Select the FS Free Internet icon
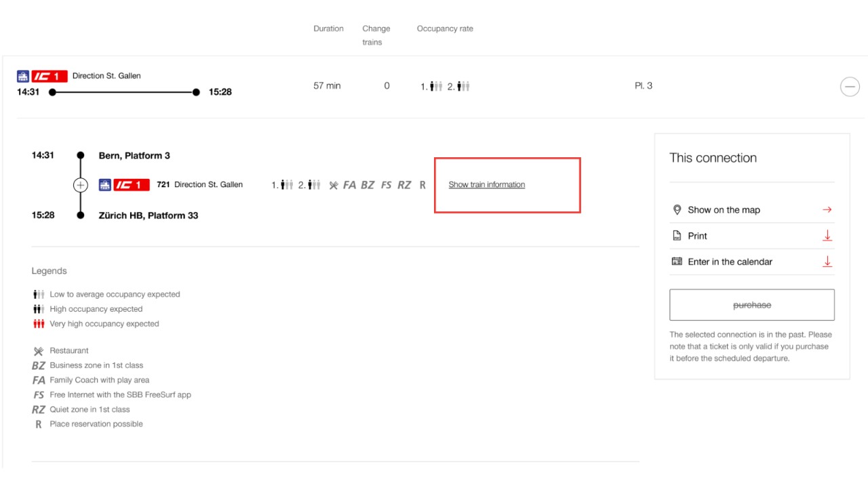This screenshot has width=868, height=488. click(387, 184)
